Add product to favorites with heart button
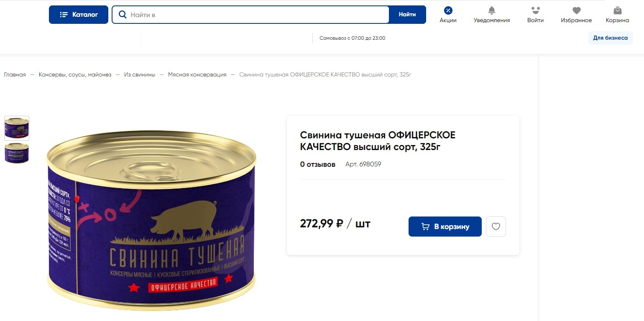 [496, 227]
